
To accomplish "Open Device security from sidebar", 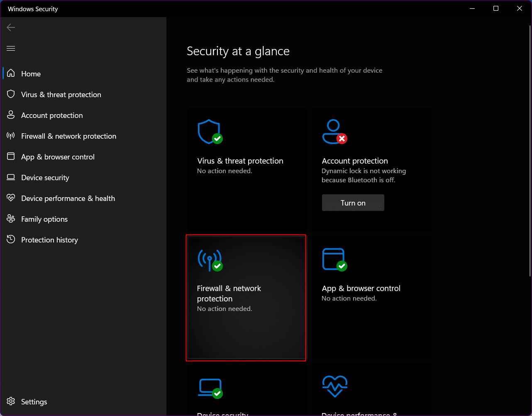I will [83, 177].
